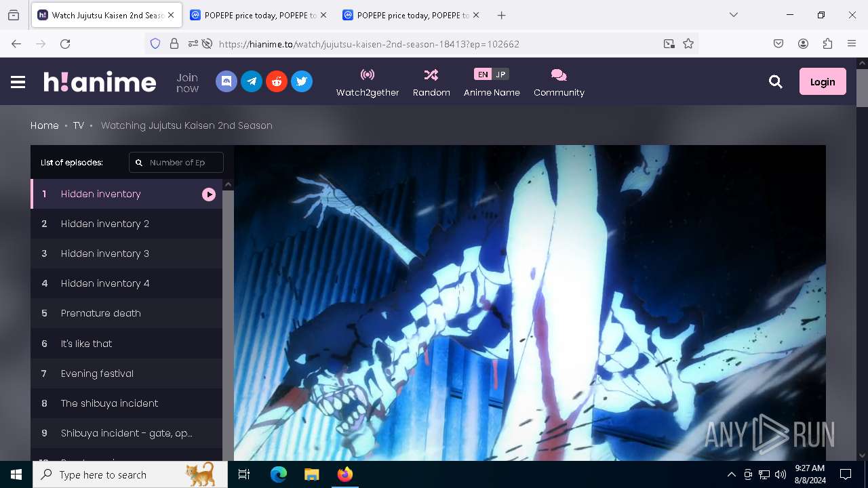The width and height of the screenshot is (868, 488).
Task: Open File Explorer from taskbar
Action: [311, 474]
